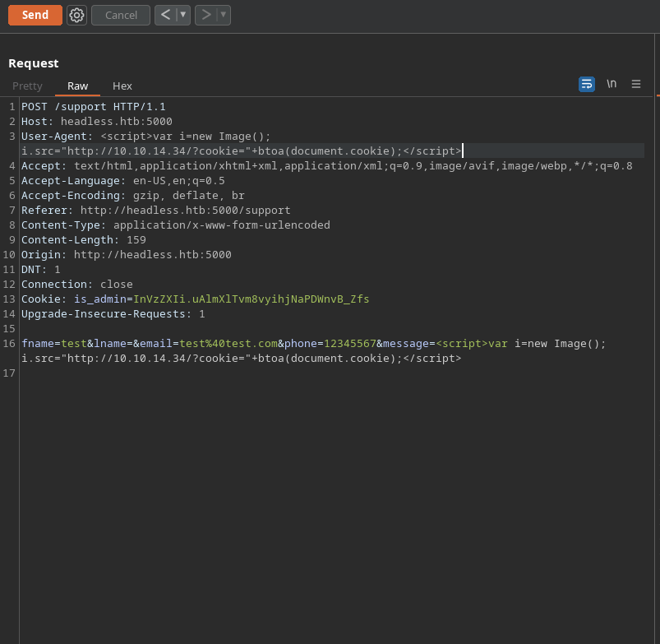Click the 'POST /support HTTP/1.1' request line
Screen dimensions: 660x644
tap(94, 107)
